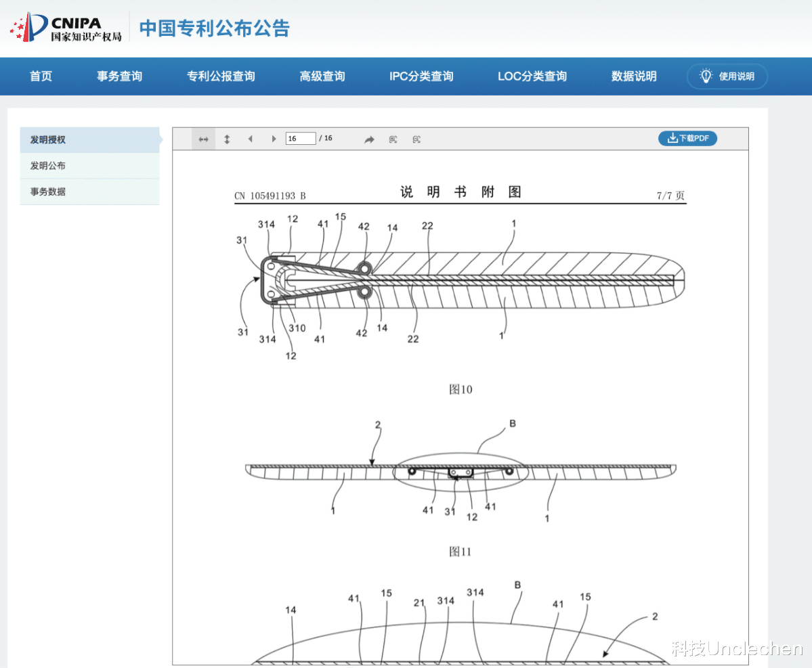Click the page number input field
This screenshot has height=668, width=812.
click(301, 138)
